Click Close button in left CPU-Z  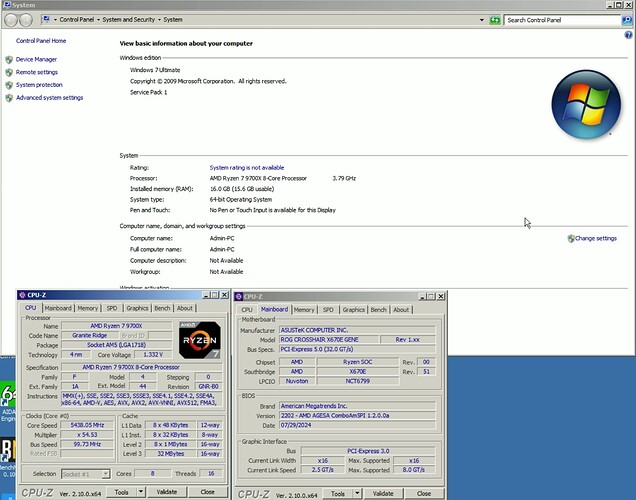[x=207, y=492]
